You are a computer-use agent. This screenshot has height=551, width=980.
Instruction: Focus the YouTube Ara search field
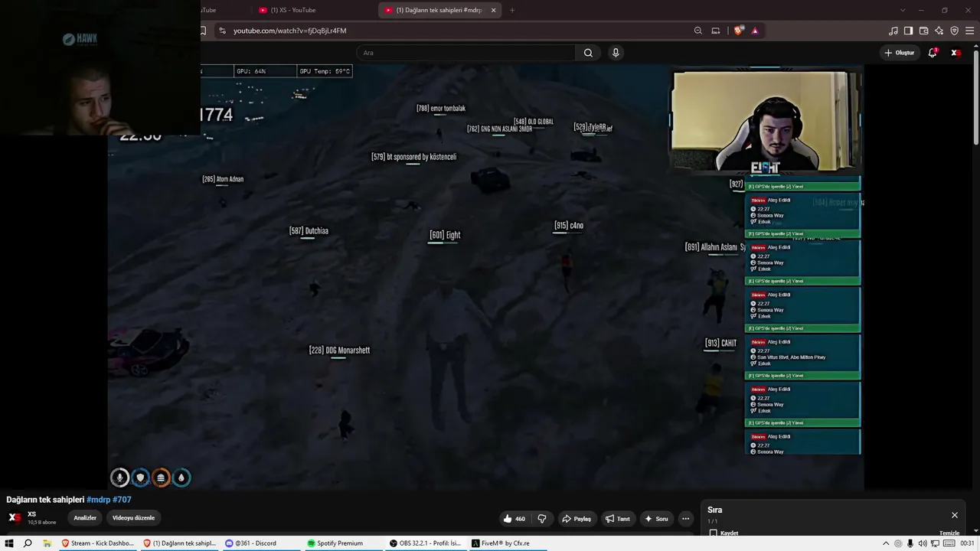465,53
